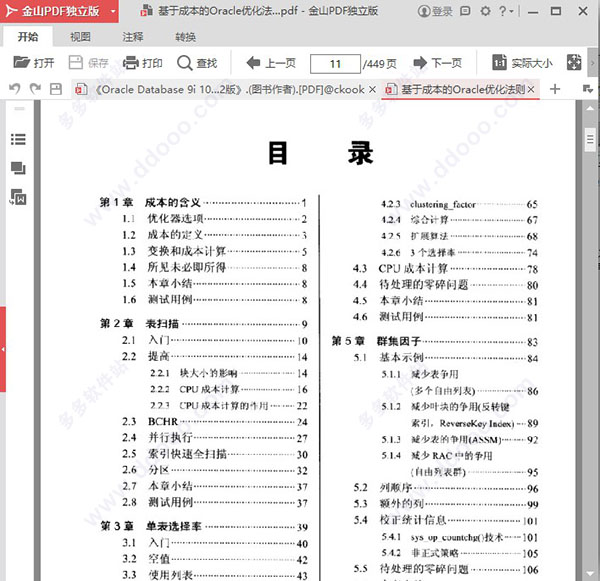Click the 5.4.1 sys_op_countchg()技术 contents entry
The image size is (600, 581).
tap(460, 537)
